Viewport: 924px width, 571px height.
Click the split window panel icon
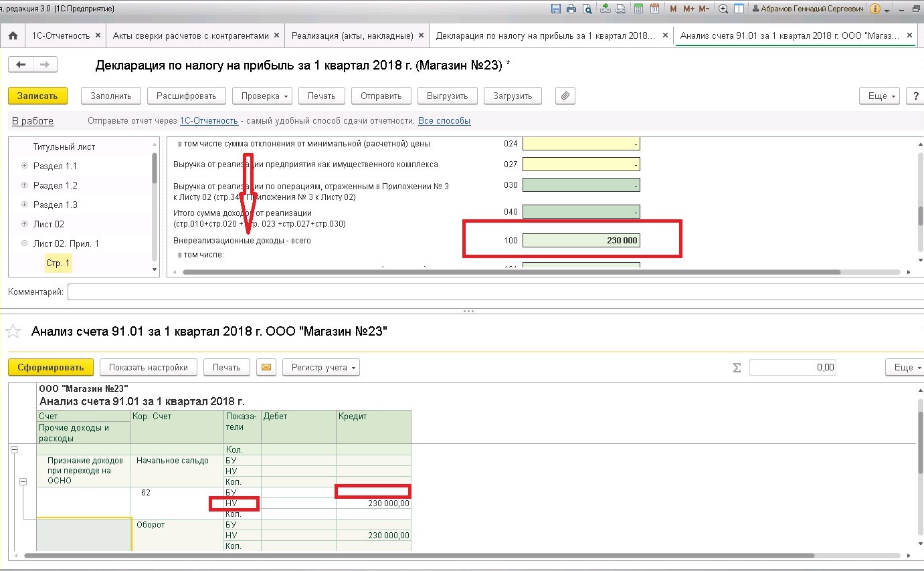tap(739, 9)
